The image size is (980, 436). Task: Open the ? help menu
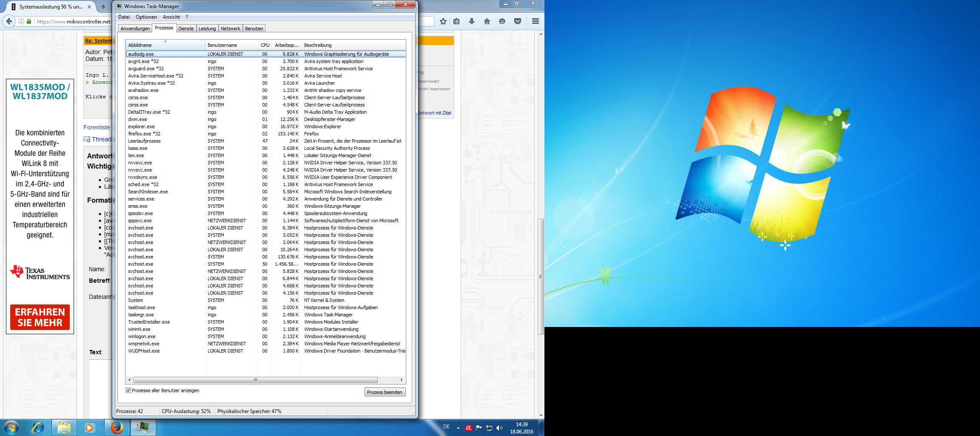187,17
